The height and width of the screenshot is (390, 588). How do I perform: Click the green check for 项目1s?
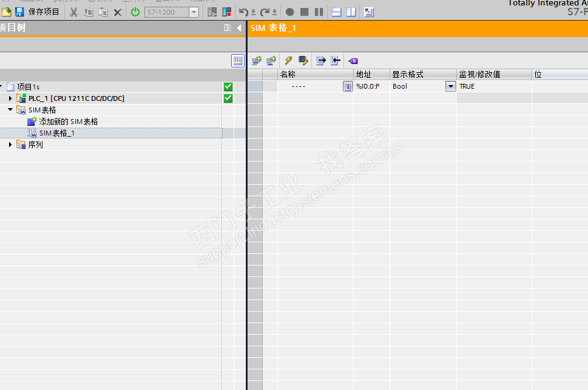click(228, 87)
